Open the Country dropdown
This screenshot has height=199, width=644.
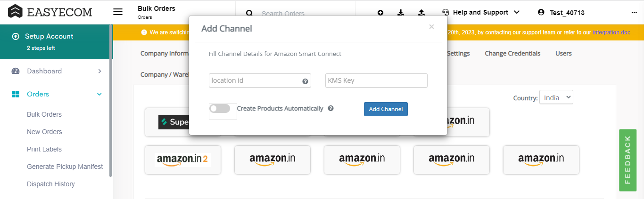556,97
